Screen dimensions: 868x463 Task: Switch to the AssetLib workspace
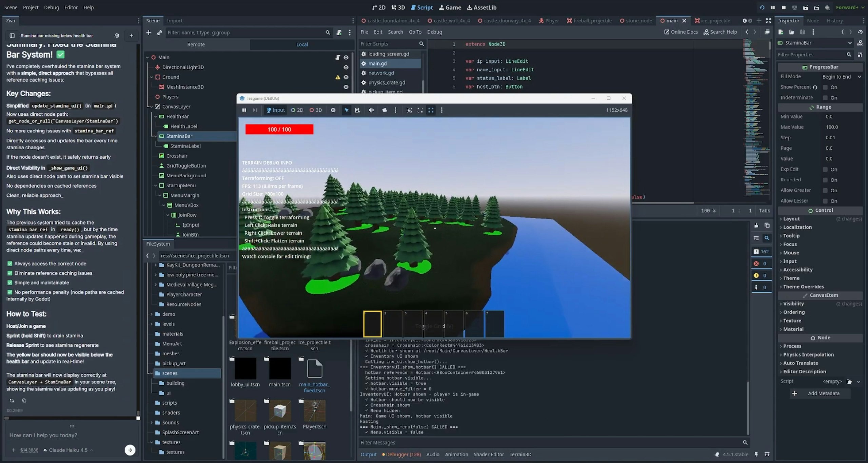click(481, 7)
